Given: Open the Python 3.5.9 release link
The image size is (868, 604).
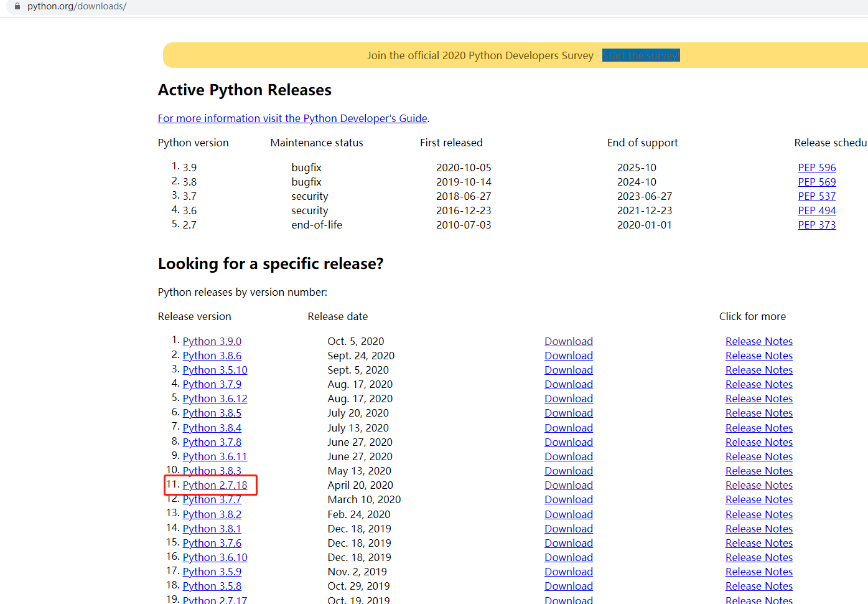Looking at the screenshot, I should (212, 572).
